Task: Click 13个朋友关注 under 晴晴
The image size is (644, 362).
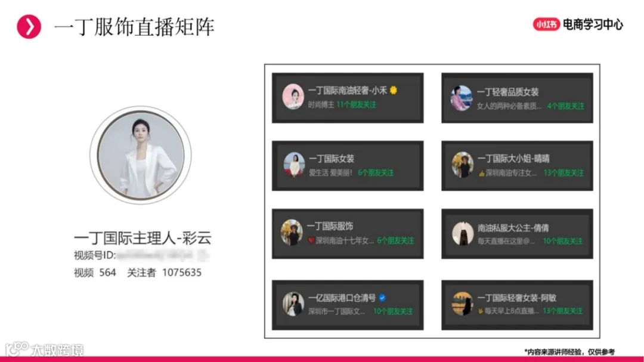Action: 563,173
